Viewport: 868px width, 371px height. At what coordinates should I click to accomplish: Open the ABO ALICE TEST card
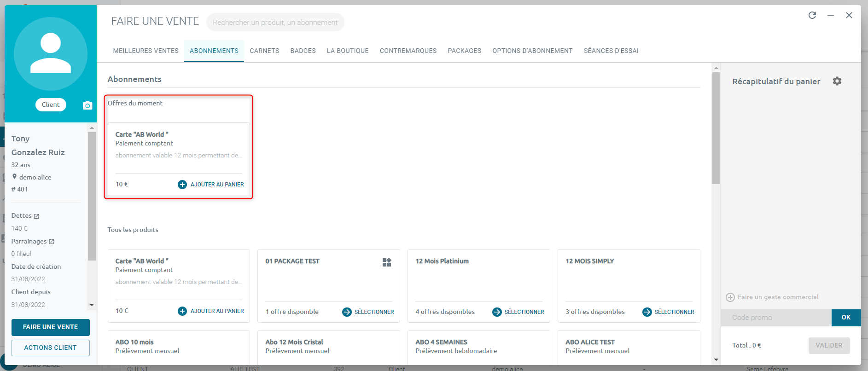point(629,348)
